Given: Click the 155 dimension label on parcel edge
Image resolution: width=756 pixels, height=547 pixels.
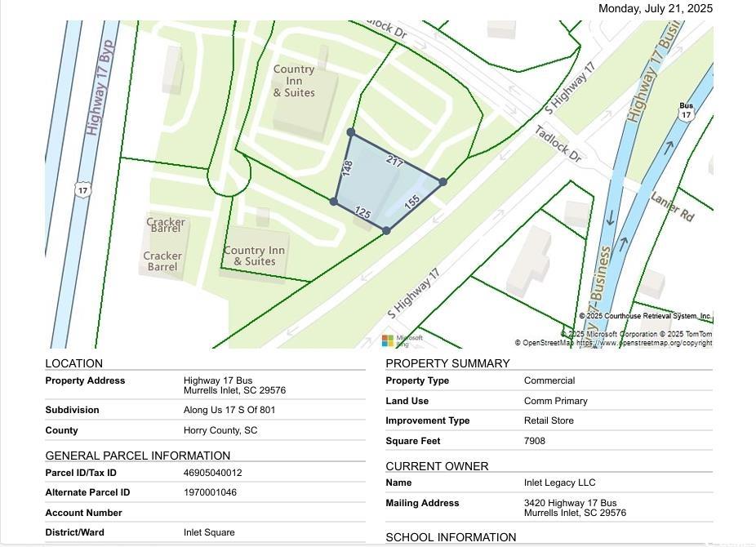Looking at the screenshot, I should pyautogui.click(x=411, y=201).
